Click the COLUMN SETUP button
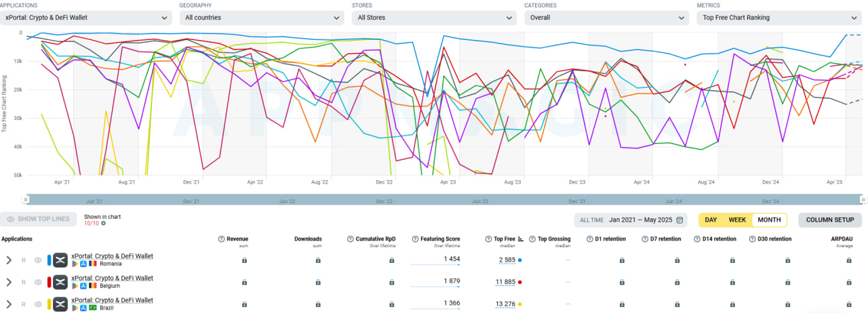This screenshot has width=868, height=313. click(x=829, y=220)
